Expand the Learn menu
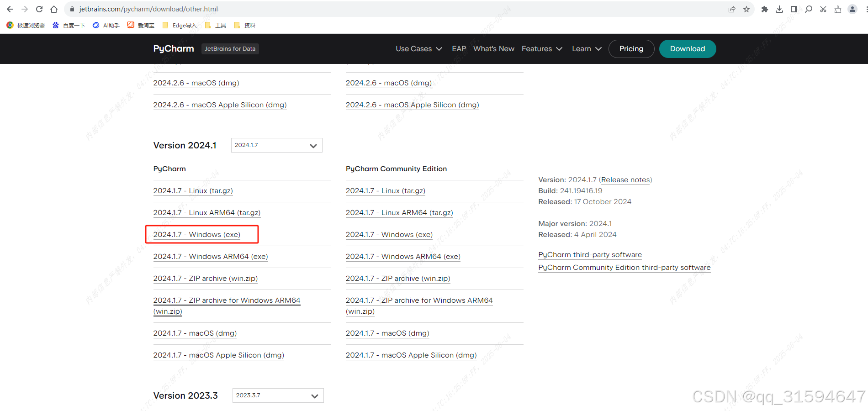Viewport: 868px width, 411px height. click(x=587, y=49)
